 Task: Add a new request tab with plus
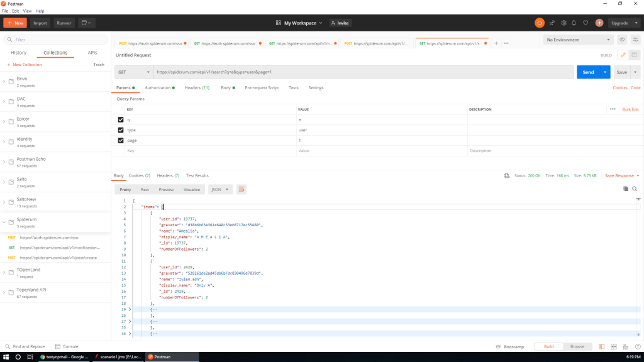tap(496, 43)
